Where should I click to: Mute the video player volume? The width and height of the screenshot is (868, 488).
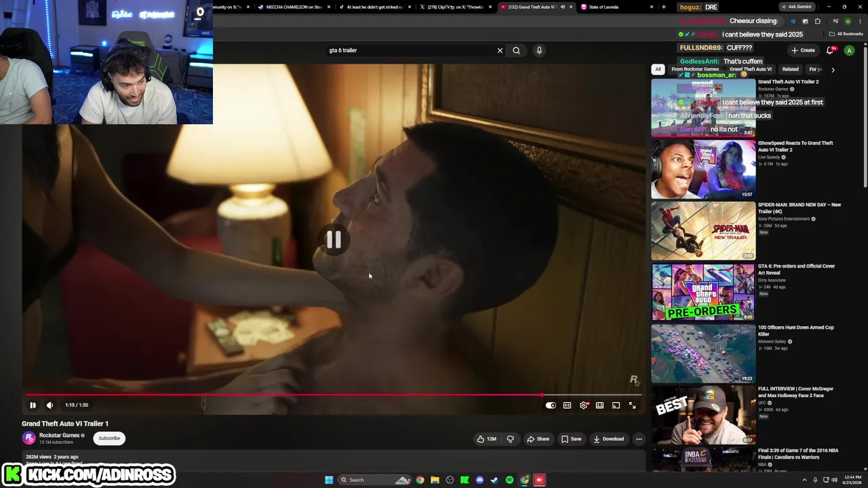[50, 405]
